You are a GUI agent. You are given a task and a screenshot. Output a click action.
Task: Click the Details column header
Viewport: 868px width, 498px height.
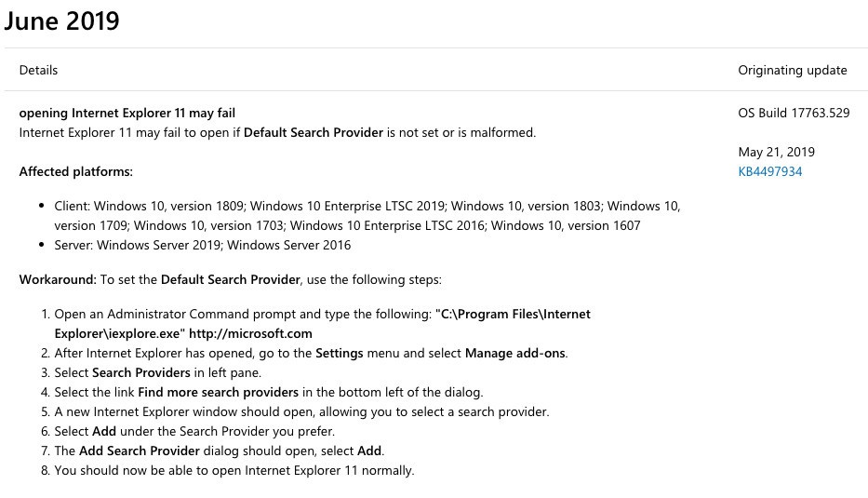click(38, 70)
